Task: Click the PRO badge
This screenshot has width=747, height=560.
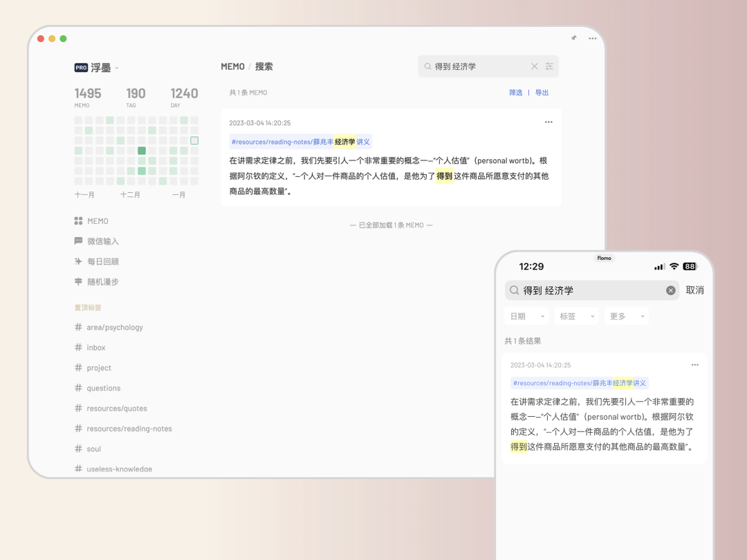Action: [81, 68]
